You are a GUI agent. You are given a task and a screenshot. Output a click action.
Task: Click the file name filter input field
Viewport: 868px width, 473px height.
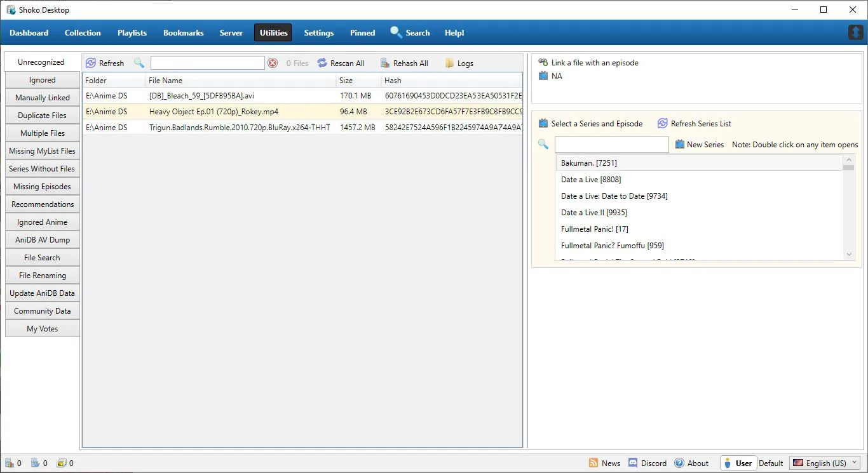(208, 63)
